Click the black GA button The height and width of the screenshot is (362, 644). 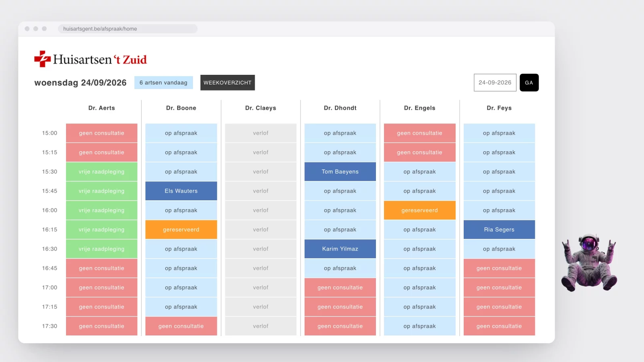pyautogui.click(x=529, y=82)
